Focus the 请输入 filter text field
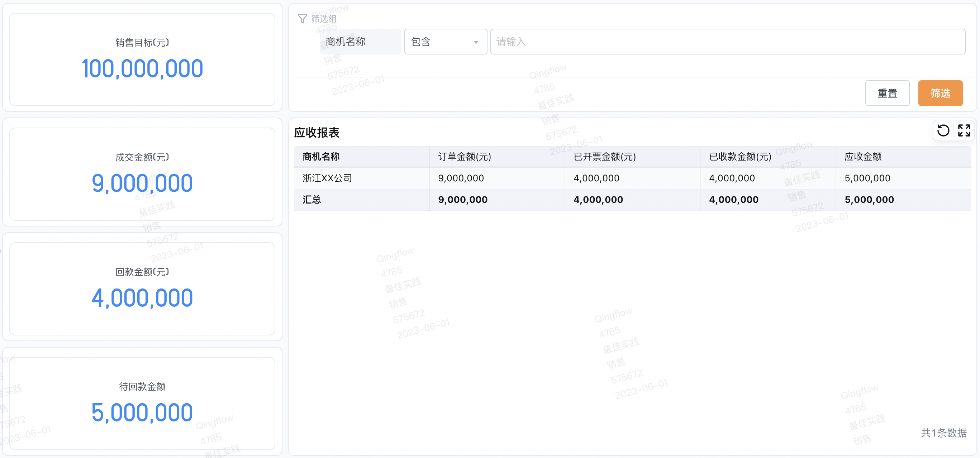The height and width of the screenshot is (458, 980). [x=727, y=42]
